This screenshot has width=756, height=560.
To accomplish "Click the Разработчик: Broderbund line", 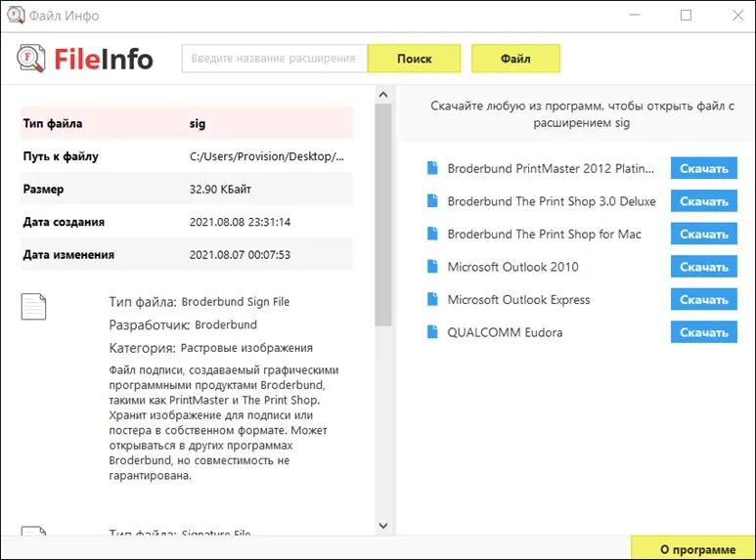I will pos(183,324).
